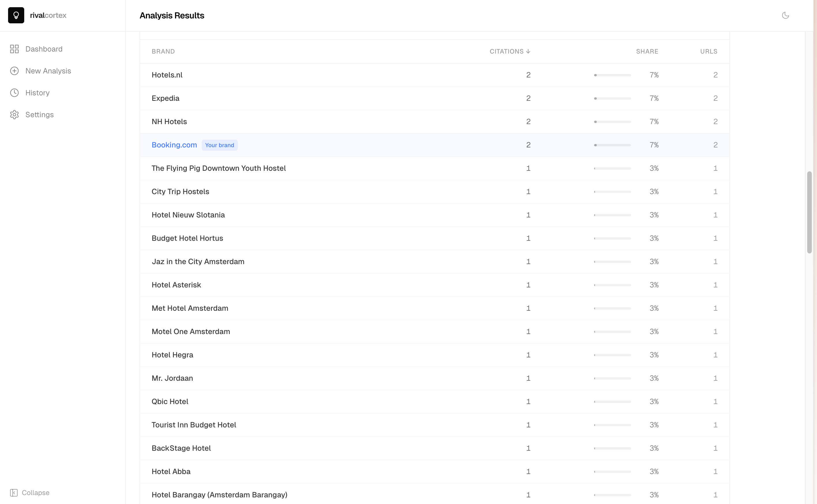
Task: Click the Settings gear icon
Action: click(x=14, y=115)
